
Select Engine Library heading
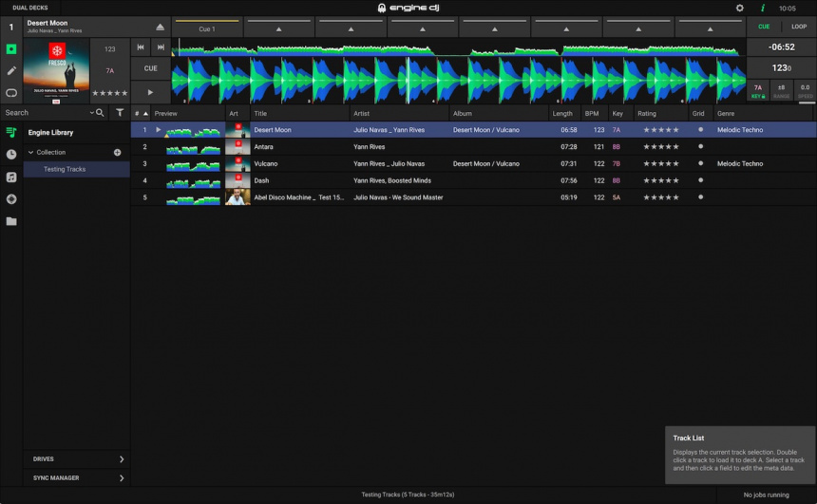[50, 133]
